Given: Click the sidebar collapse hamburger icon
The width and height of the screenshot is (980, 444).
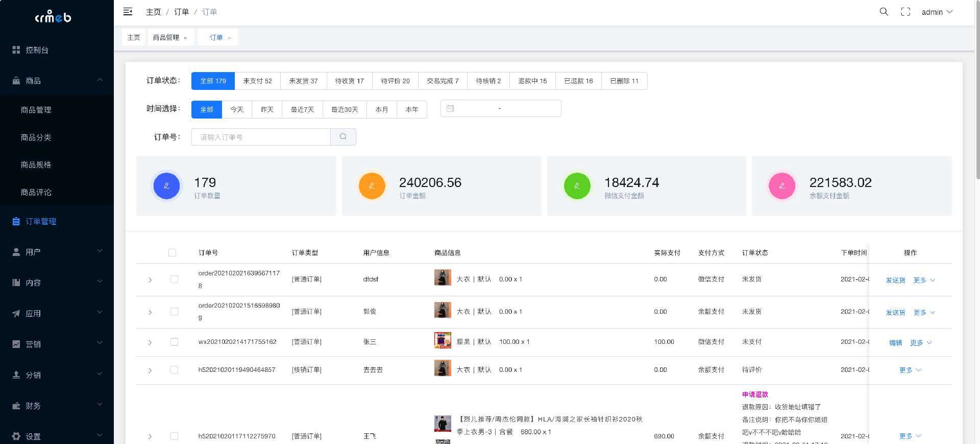Looking at the screenshot, I should tap(128, 12).
